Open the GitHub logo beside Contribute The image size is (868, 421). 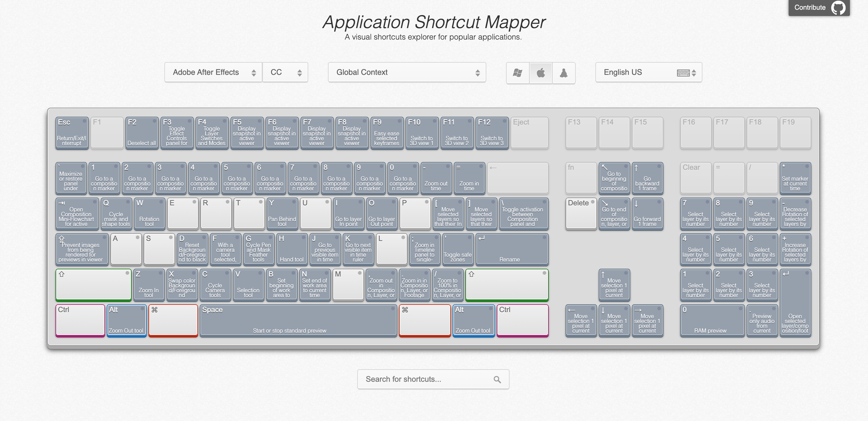coord(838,8)
